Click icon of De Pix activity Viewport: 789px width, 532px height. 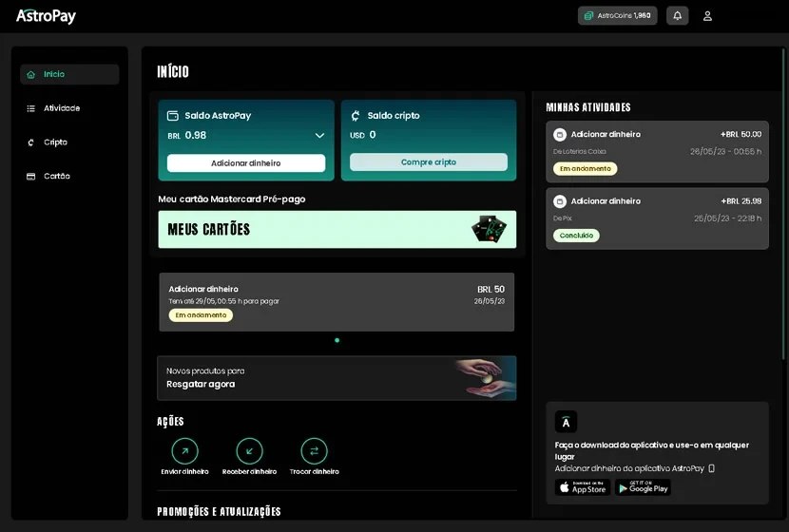pos(560,201)
